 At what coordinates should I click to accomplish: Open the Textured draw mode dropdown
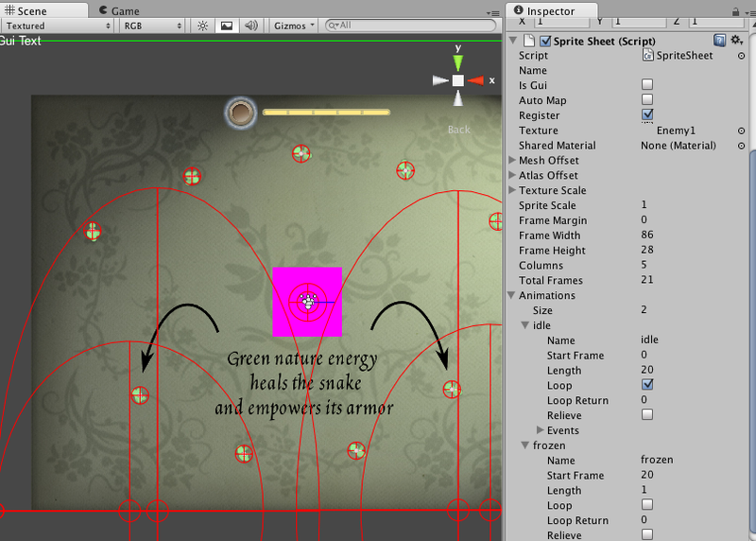pos(58,26)
